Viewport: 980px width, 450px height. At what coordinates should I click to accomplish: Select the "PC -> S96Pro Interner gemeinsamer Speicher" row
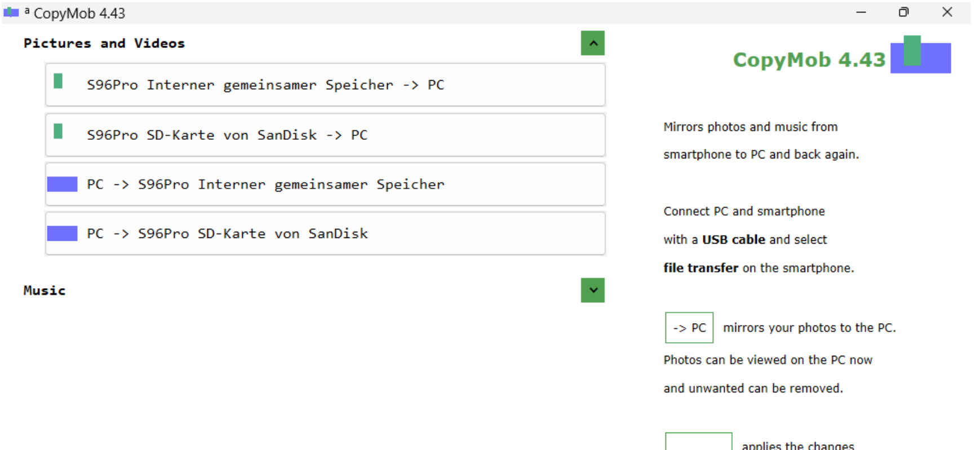[x=325, y=184]
